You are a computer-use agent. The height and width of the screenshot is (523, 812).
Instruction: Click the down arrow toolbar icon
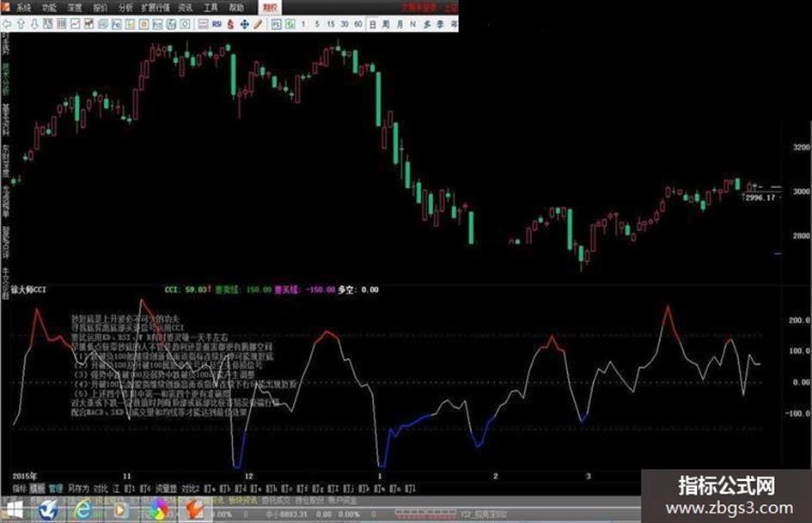[34, 24]
